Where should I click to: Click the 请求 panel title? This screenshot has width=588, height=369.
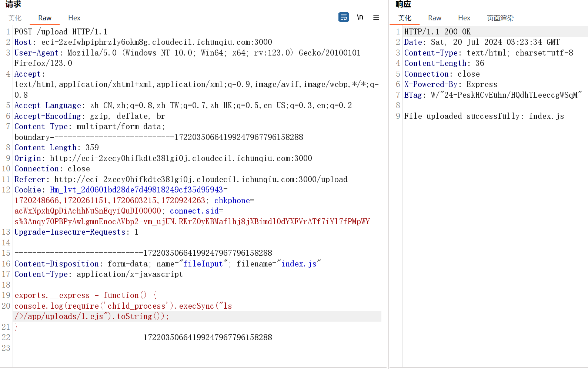click(x=13, y=4)
